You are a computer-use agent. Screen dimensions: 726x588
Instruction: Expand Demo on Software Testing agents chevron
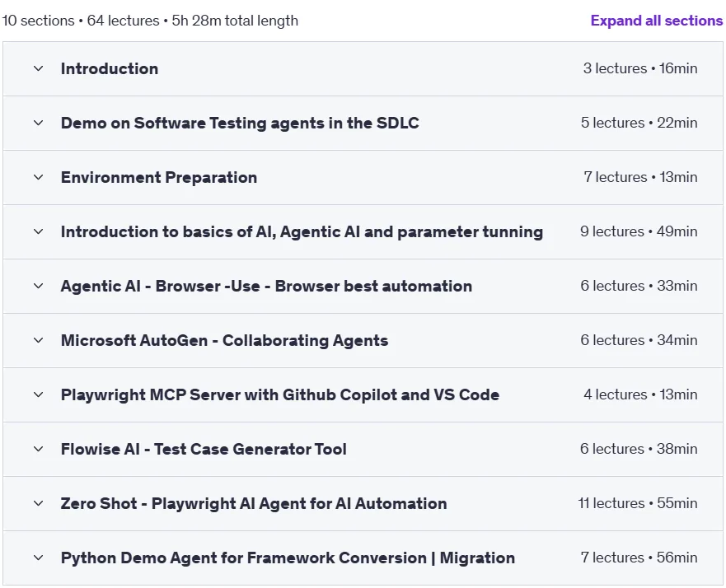tap(39, 123)
